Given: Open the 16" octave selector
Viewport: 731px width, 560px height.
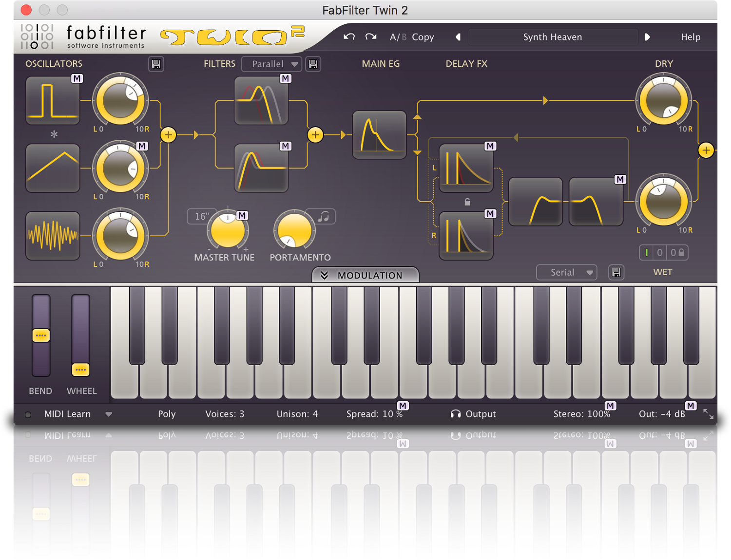Looking at the screenshot, I should [201, 216].
